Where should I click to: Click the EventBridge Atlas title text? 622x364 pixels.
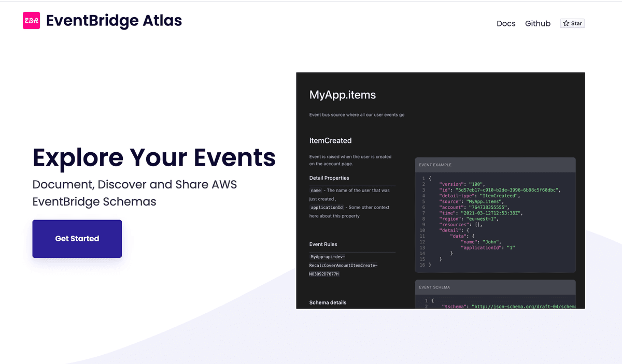(114, 21)
